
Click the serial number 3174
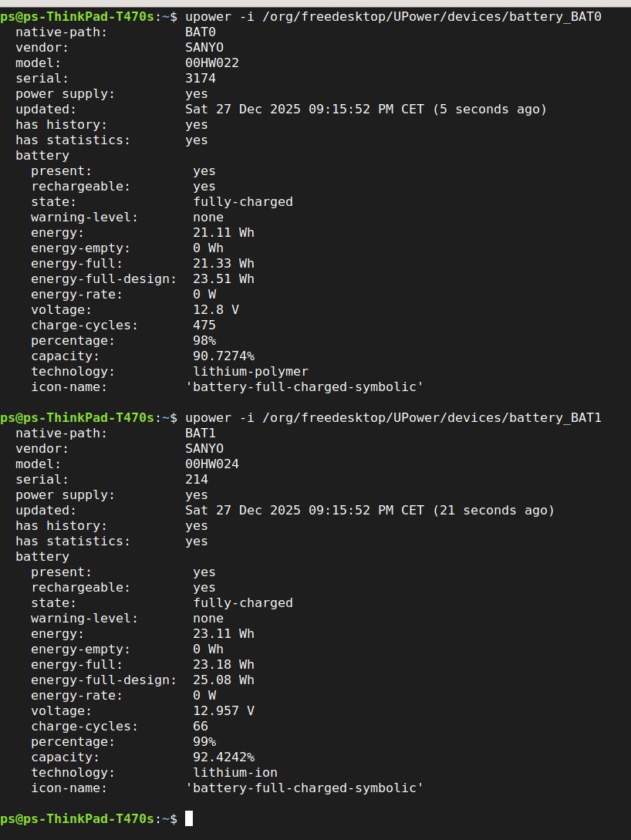[201, 78]
